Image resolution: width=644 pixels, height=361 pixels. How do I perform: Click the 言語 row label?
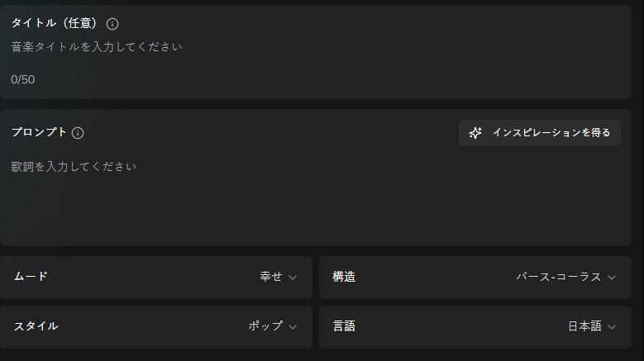pyautogui.click(x=344, y=326)
